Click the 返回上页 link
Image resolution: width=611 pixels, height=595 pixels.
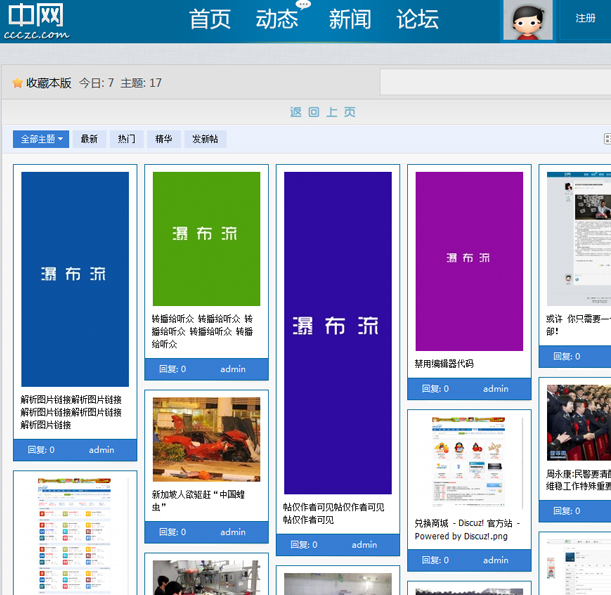(323, 112)
